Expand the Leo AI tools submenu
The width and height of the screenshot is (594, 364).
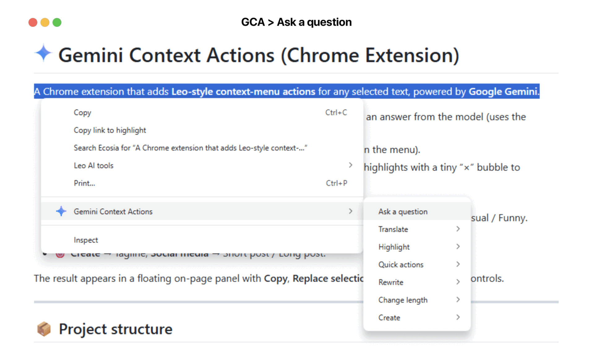click(x=350, y=165)
